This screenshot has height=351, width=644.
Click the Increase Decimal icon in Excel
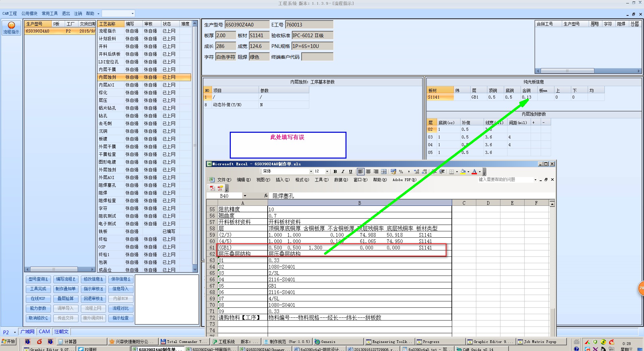click(x=417, y=172)
